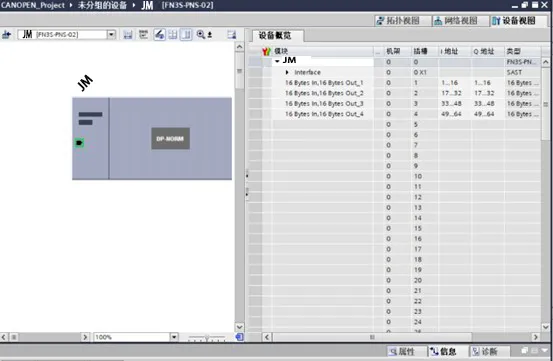
Task: Open the 100% zoom level dropdown
Action: click(x=174, y=337)
